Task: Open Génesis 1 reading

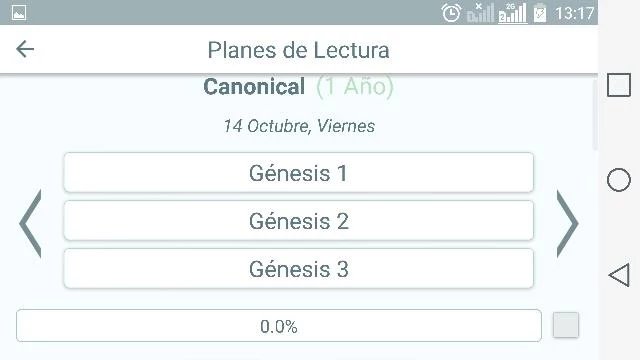Action: pos(298,173)
